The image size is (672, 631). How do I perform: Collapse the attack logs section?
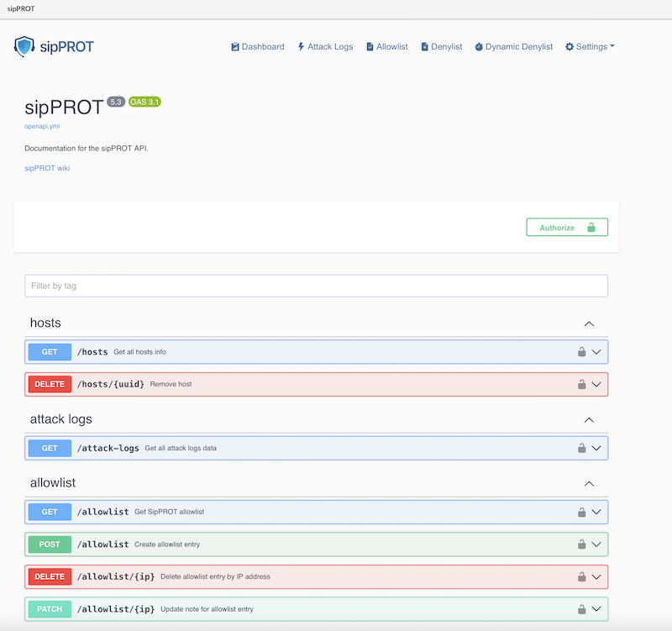tap(589, 419)
